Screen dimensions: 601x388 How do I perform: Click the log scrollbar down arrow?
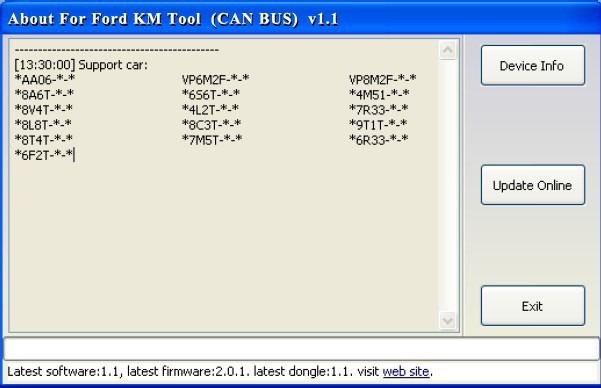[448, 320]
